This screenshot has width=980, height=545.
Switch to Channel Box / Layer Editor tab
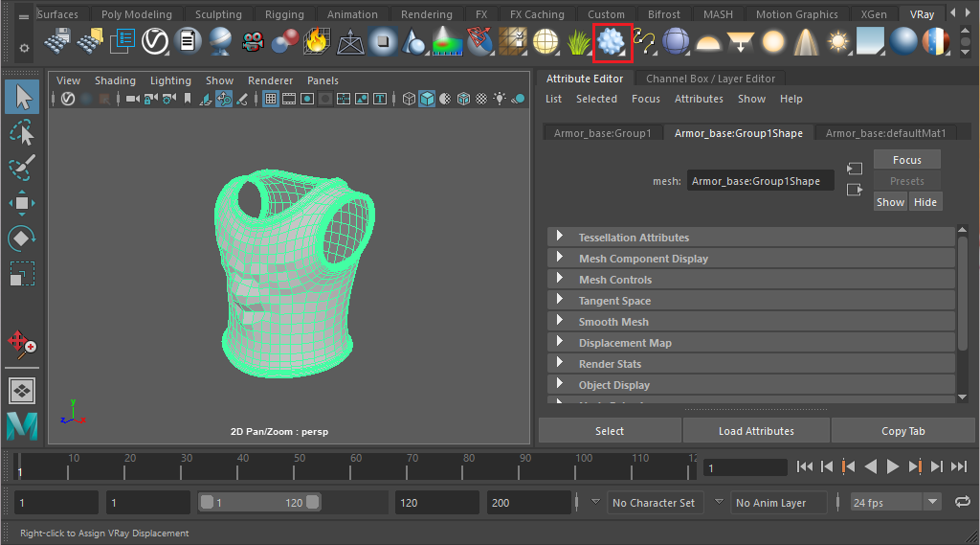pyautogui.click(x=710, y=79)
